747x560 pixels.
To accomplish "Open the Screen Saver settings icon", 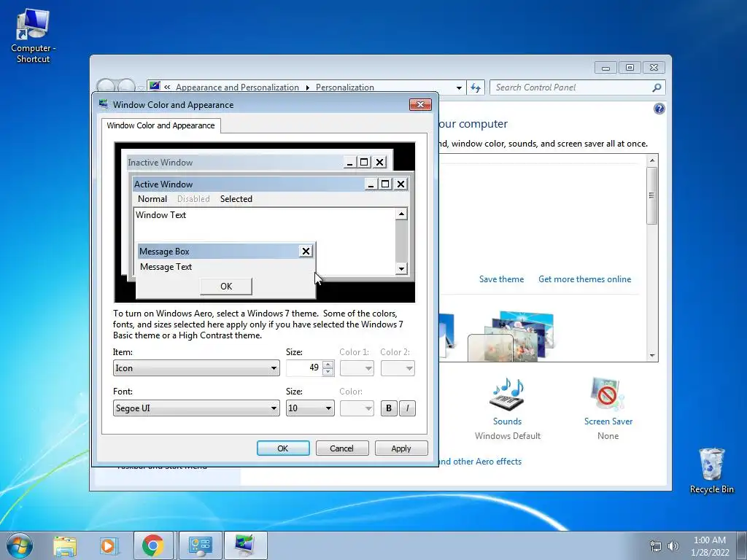I will [607, 394].
